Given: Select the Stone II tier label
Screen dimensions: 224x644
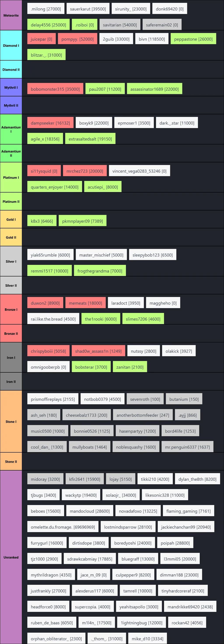Looking at the screenshot, I should 11,462.
